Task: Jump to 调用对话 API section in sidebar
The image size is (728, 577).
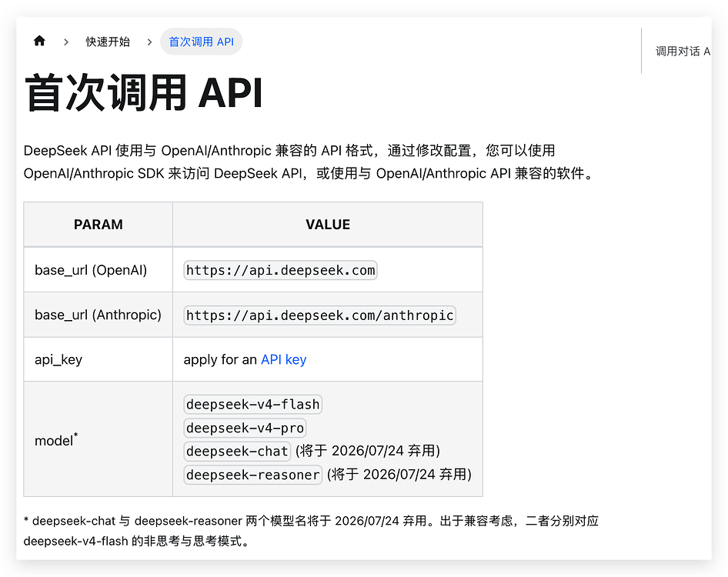Action: 683,51
